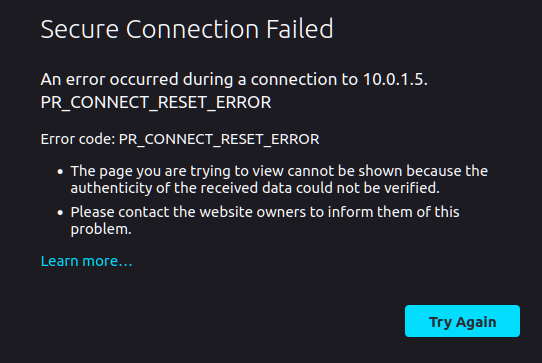The width and height of the screenshot is (542, 363).
Task: Click "The page you are trying" text
Action: click(x=150, y=171)
